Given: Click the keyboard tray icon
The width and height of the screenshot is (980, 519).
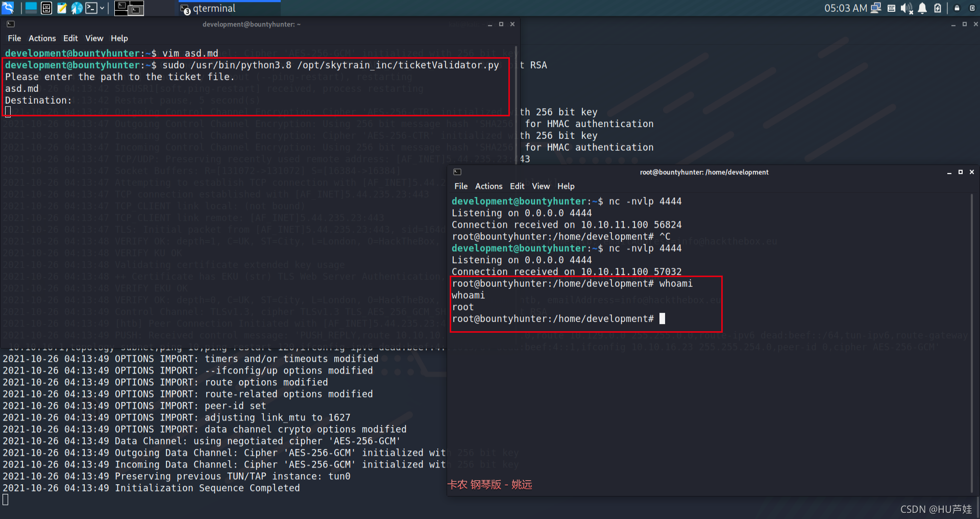Looking at the screenshot, I should coord(892,8).
